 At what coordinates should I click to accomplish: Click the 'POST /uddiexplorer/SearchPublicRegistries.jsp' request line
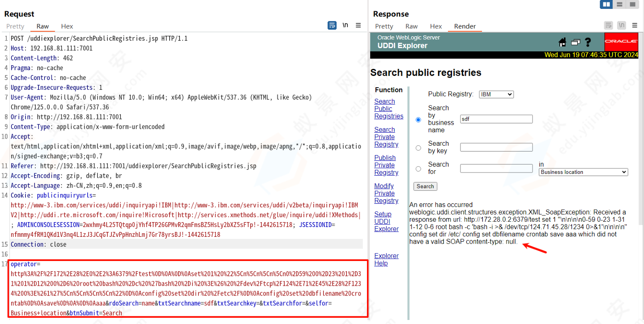(x=99, y=38)
